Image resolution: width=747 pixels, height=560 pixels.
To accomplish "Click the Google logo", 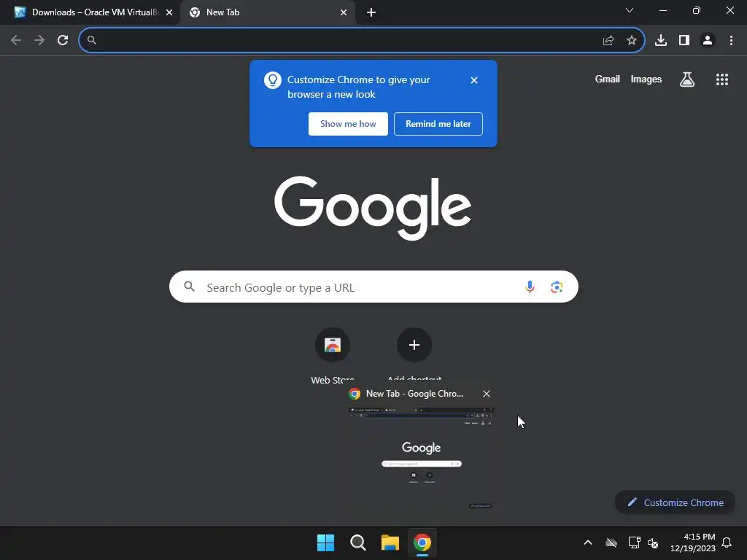I will (x=373, y=208).
